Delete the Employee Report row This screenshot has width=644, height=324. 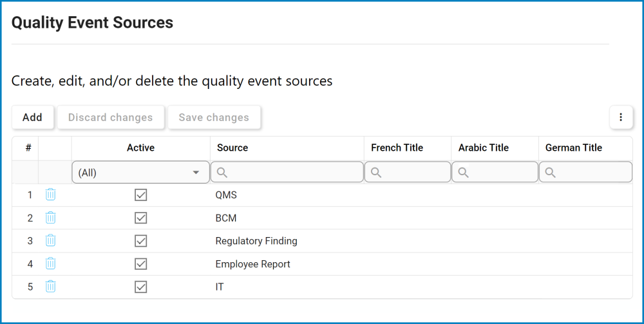(51, 263)
